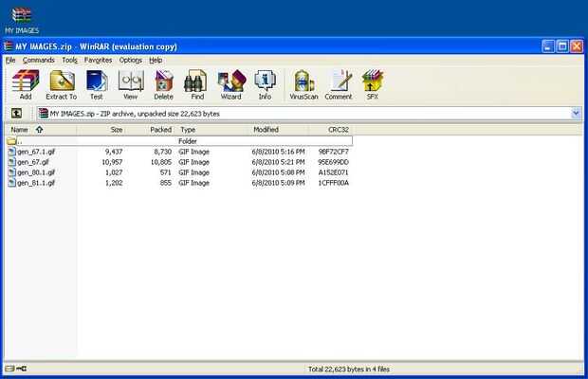This screenshot has height=379, width=588.
Task: Choose the Extract To tool
Action: tap(61, 84)
